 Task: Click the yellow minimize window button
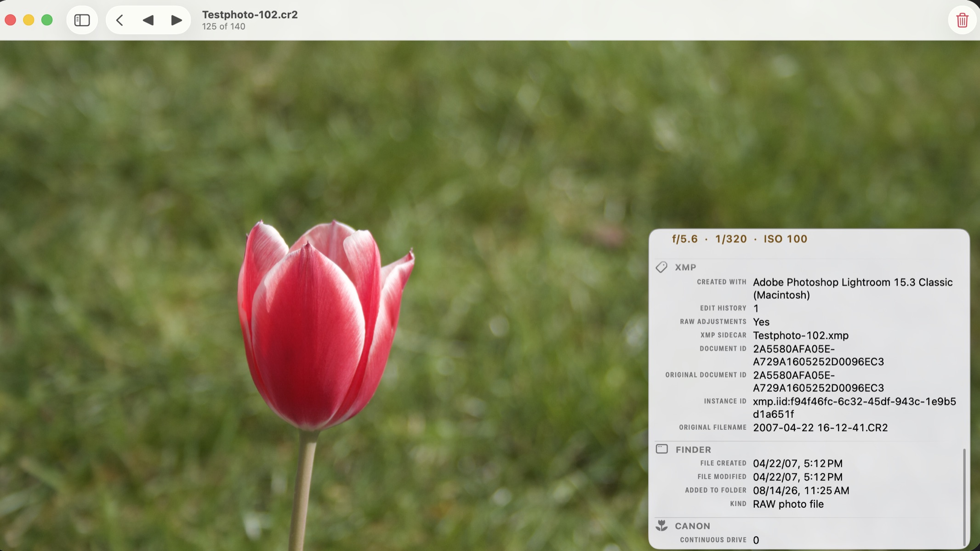(28, 20)
